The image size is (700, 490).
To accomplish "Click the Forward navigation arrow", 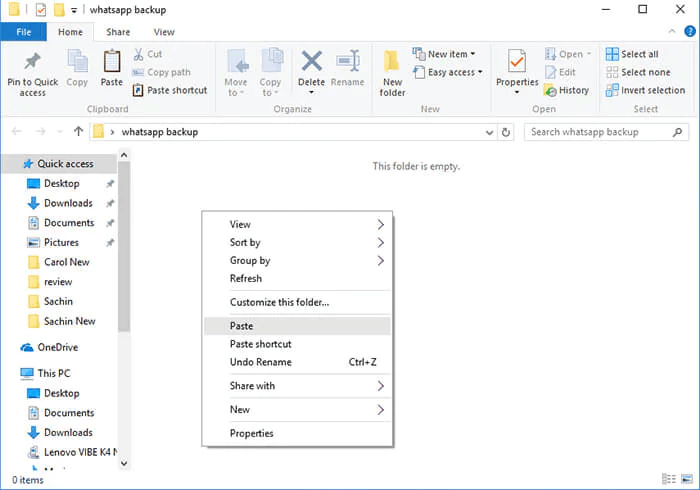I will [41, 131].
